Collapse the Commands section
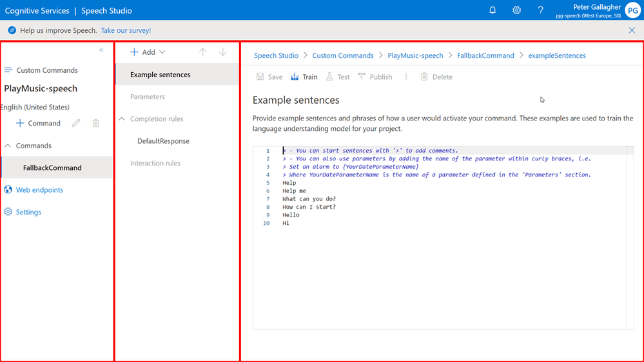 (8, 146)
